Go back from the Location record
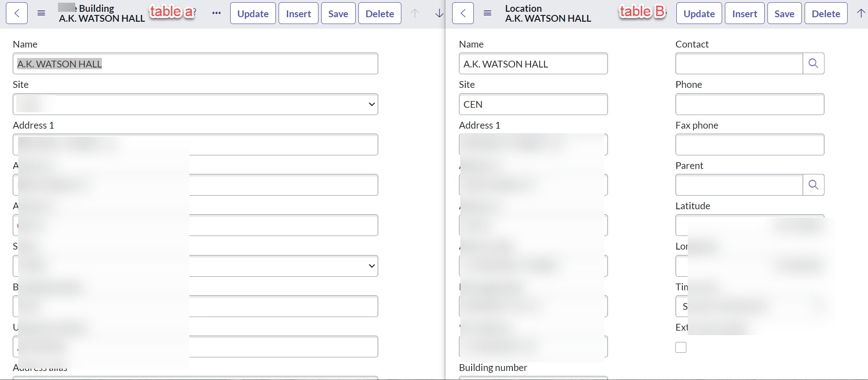Screen dimensions: 868x380 point(463,14)
